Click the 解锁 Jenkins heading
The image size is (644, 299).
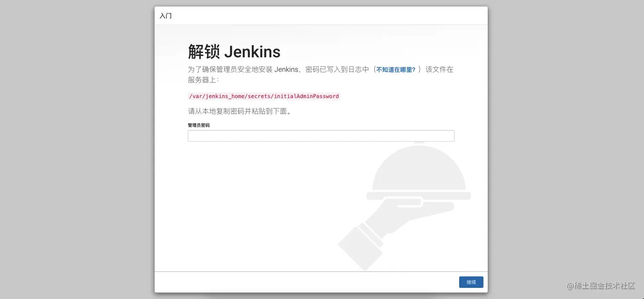(x=234, y=52)
